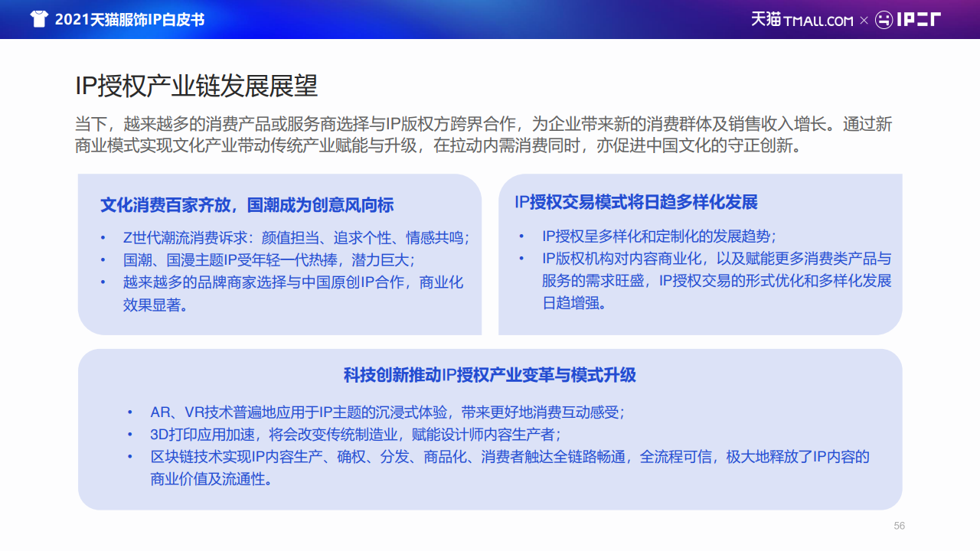This screenshot has height=551, width=980.
Task: Click intro paragraph line starting 当下，越来越多
Action: 484,124
